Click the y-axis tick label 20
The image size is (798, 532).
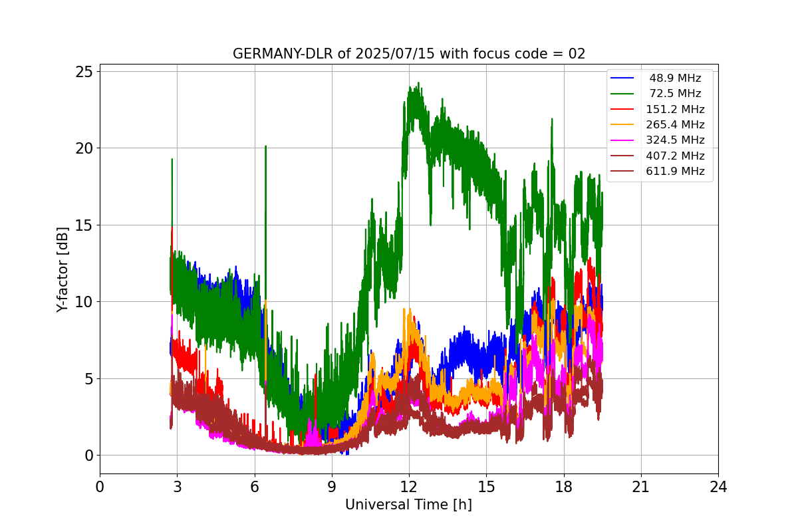click(84, 148)
